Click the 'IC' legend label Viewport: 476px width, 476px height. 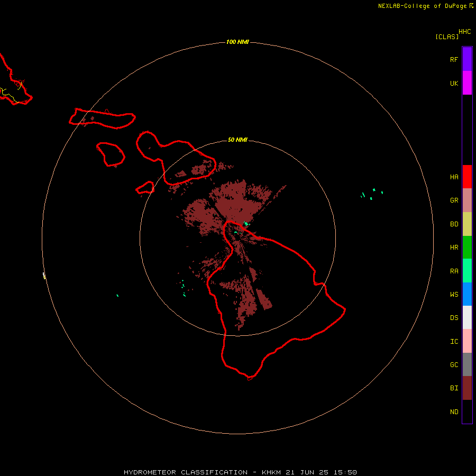pos(454,342)
